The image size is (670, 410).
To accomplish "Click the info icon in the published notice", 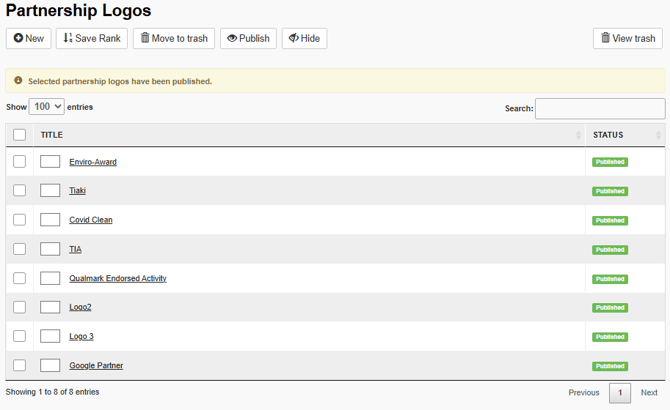I will pos(18,80).
